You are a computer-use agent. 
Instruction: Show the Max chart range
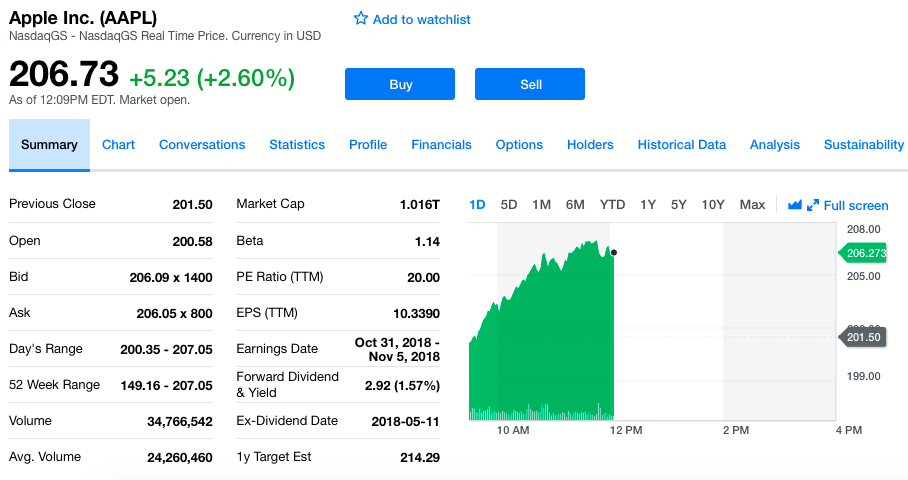click(x=752, y=205)
